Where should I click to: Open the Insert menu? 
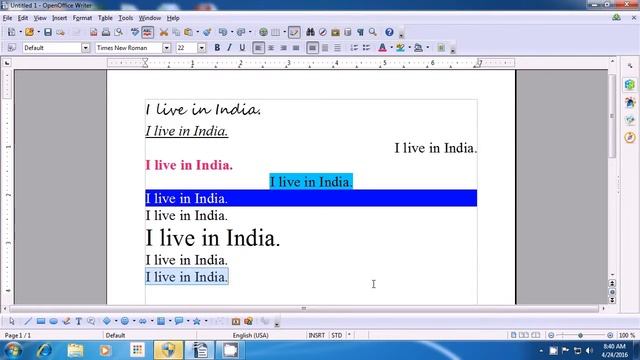60,18
